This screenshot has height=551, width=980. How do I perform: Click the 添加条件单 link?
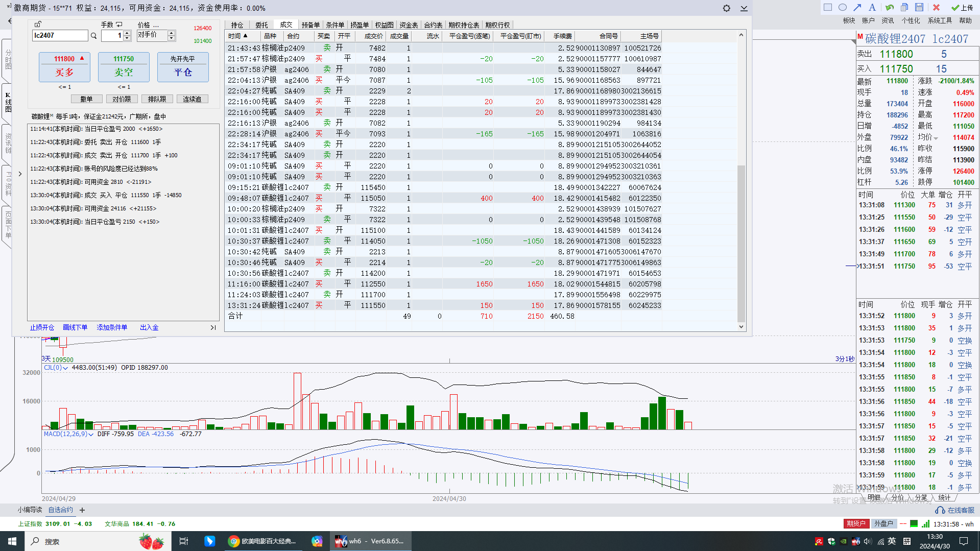[112, 328]
